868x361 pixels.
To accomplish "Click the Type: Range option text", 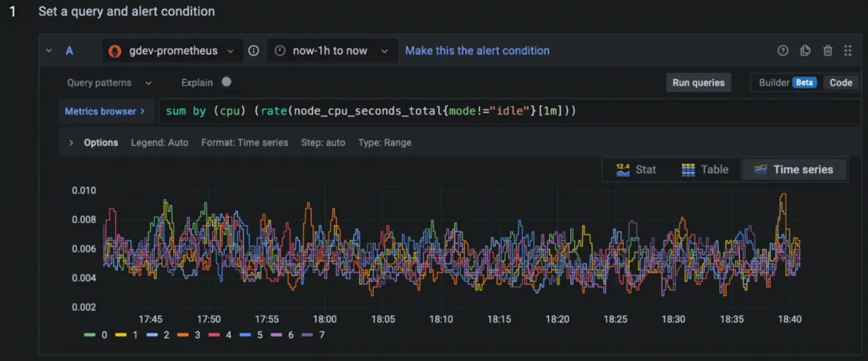I will 385,143.
